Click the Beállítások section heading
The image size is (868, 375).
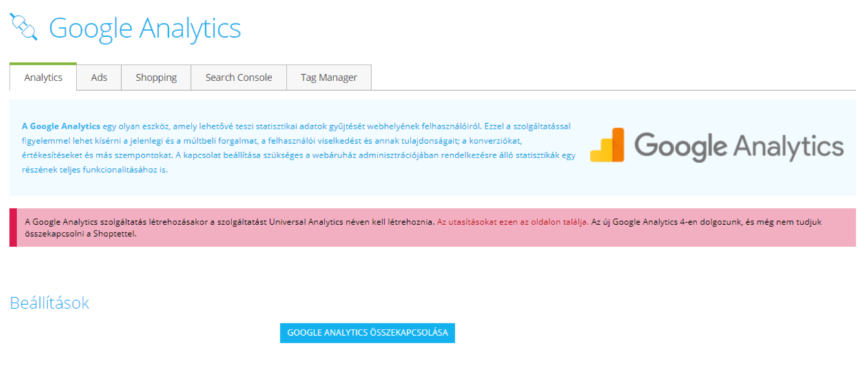click(x=50, y=303)
